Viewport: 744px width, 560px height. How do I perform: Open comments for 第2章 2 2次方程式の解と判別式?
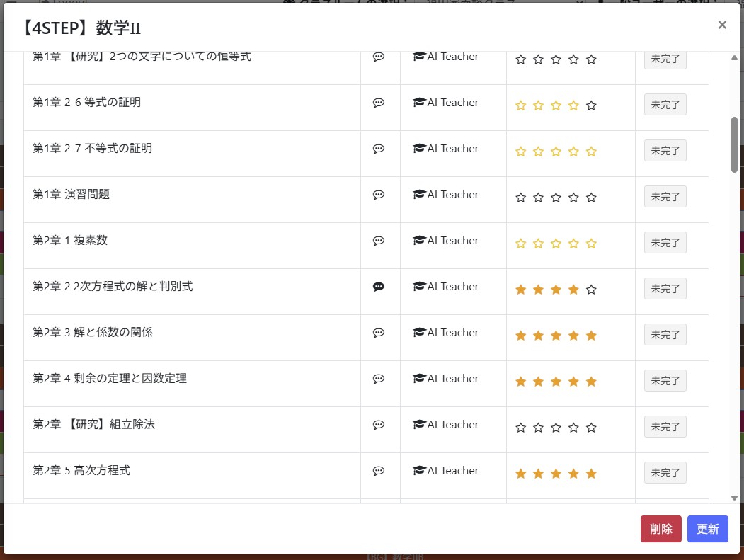pos(379,287)
